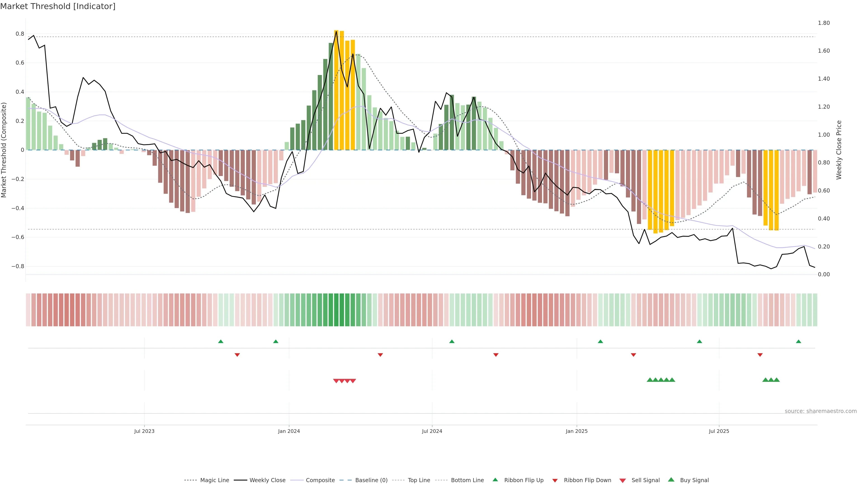Screen dimensions: 868x488
Task: Click the leftmost red Sell Signal triangle
Action: pyautogui.click(x=336, y=381)
